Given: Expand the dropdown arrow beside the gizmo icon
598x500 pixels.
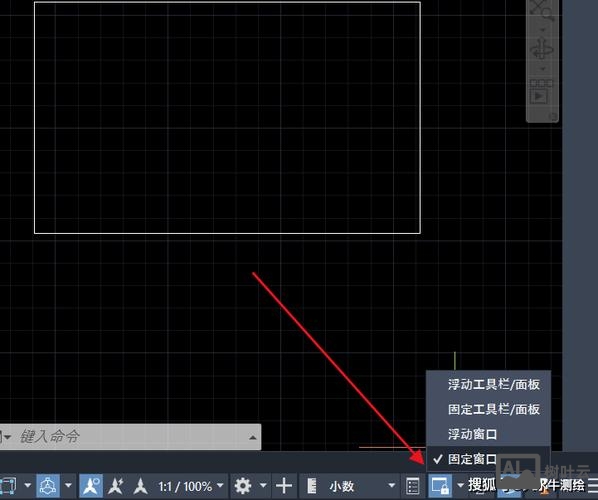Looking at the screenshot, I should 68,486.
